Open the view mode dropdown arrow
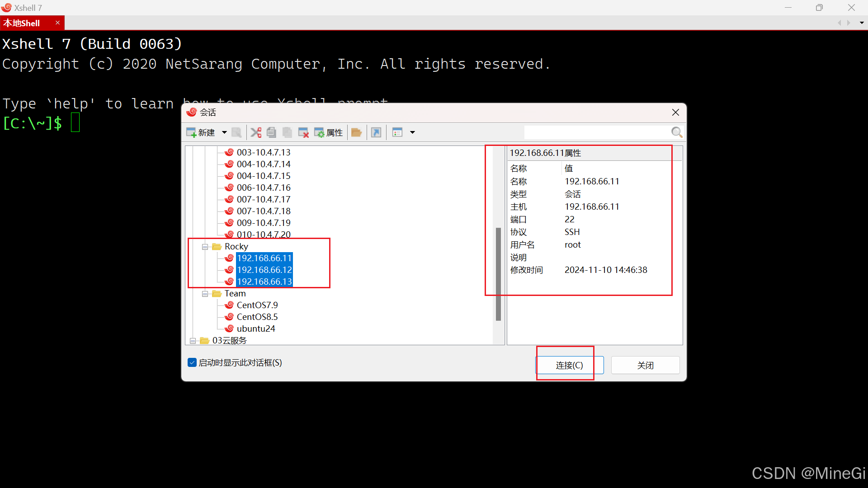 pos(412,132)
